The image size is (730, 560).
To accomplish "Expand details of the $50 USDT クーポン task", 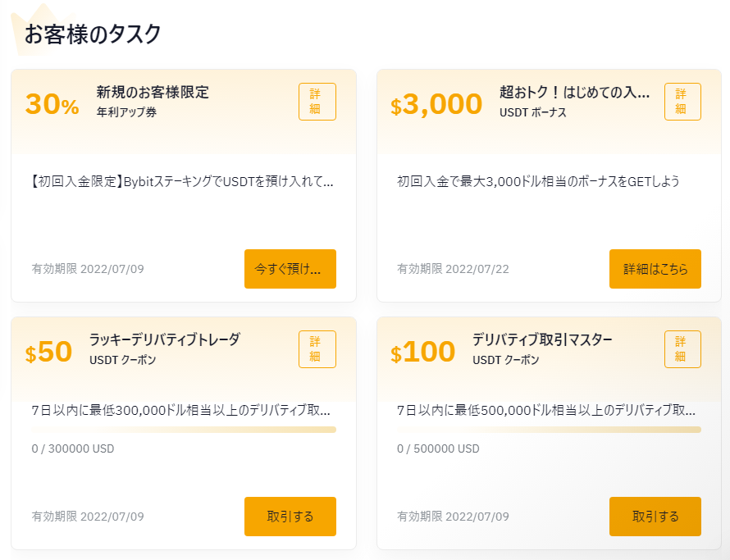I will tap(317, 349).
